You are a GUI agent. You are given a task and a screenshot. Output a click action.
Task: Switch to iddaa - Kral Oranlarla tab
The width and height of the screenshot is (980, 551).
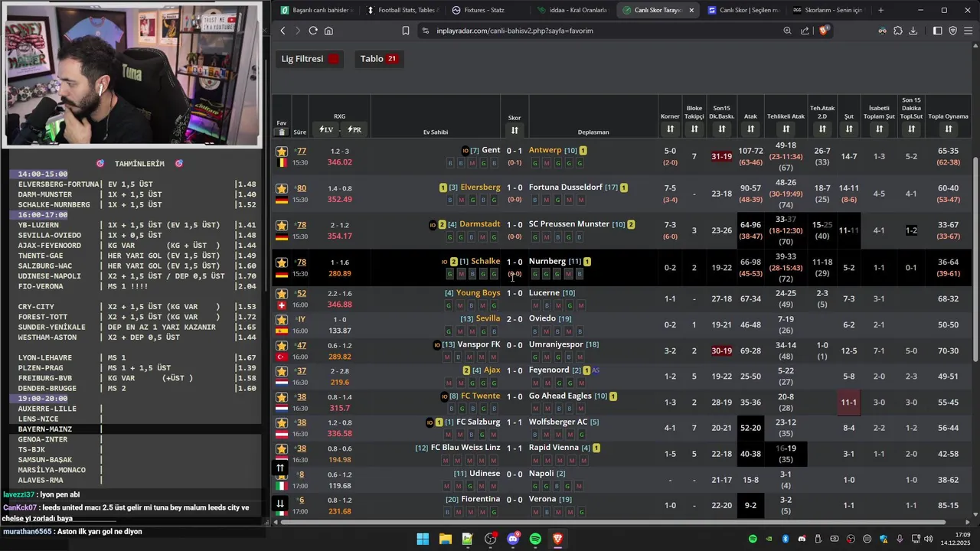coord(572,10)
